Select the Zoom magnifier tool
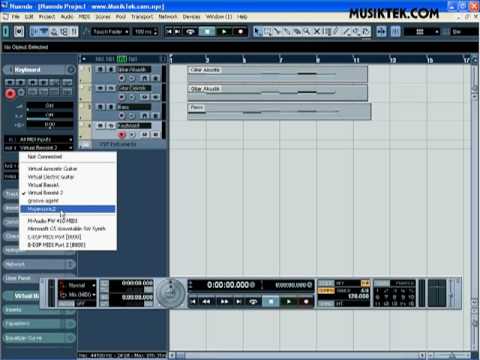Viewport: 480px width, 360px height. point(306,31)
